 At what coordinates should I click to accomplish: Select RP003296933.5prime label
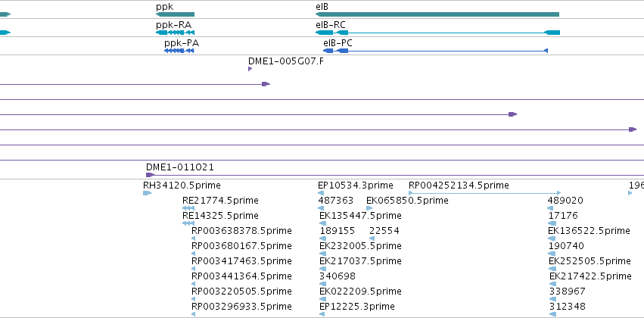(241, 307)
